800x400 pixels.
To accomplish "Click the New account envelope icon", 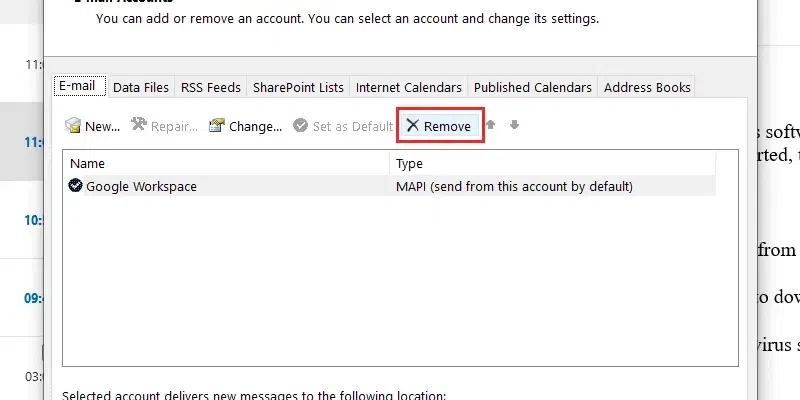I will coord(73,126).
